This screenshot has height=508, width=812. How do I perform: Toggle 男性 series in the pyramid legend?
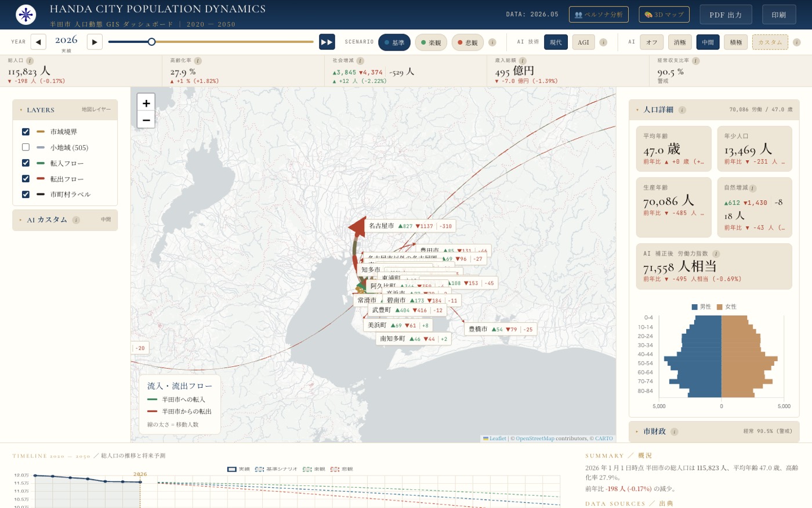click(x=701, y=307)
